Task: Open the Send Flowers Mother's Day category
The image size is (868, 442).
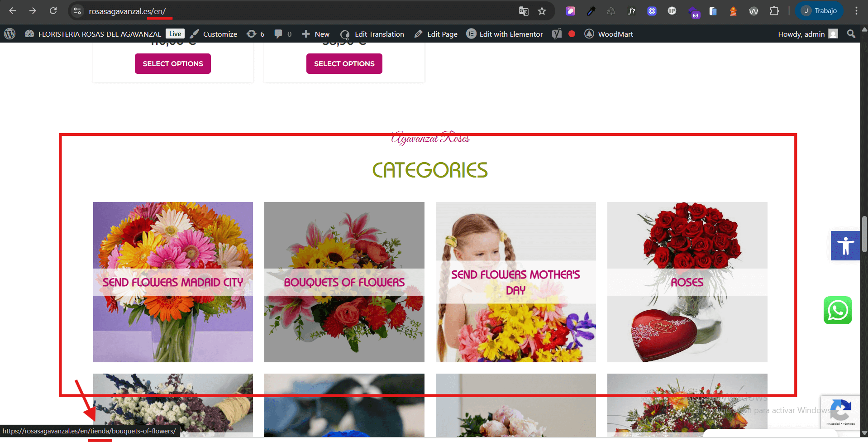Action: coord(516,282)
